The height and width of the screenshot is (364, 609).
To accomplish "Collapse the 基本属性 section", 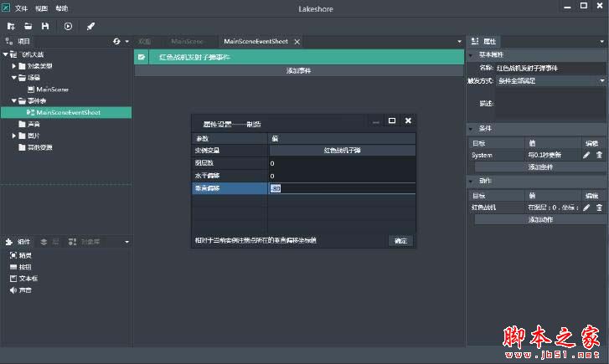I will 471,55.
